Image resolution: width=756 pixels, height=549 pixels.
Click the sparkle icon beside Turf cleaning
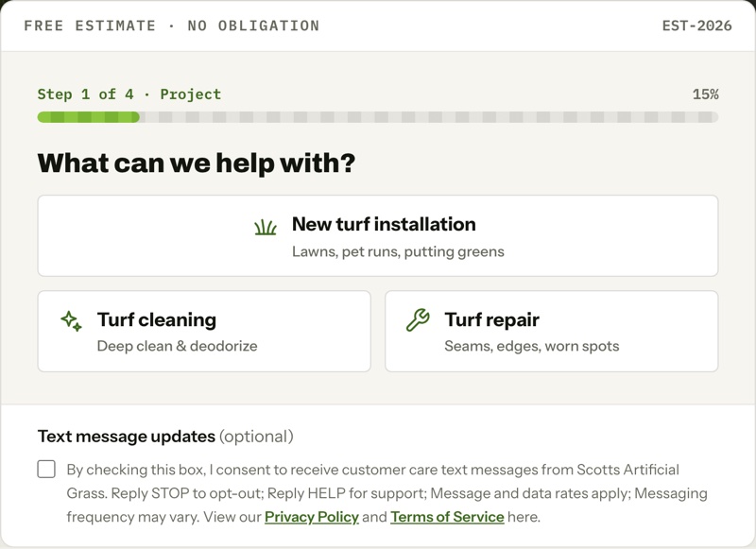point(72,321)
